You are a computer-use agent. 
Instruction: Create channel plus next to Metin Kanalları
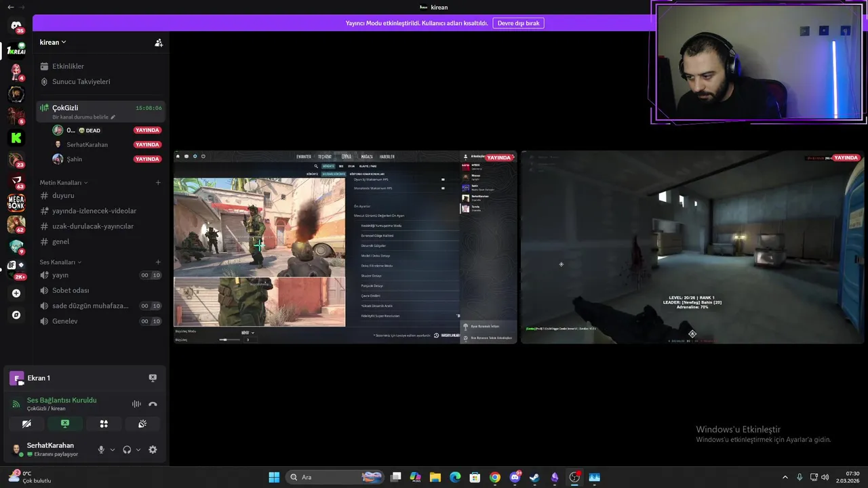158,182
